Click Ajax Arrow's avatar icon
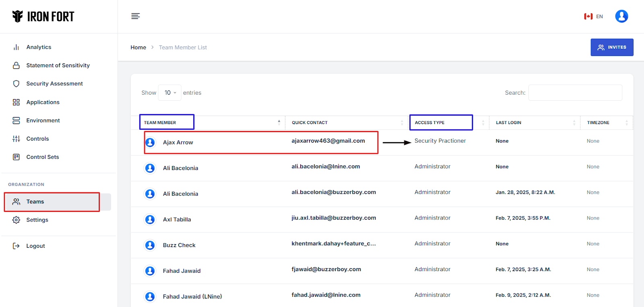Viewport: 644px width, 307px height. click(x=150, y=142)
